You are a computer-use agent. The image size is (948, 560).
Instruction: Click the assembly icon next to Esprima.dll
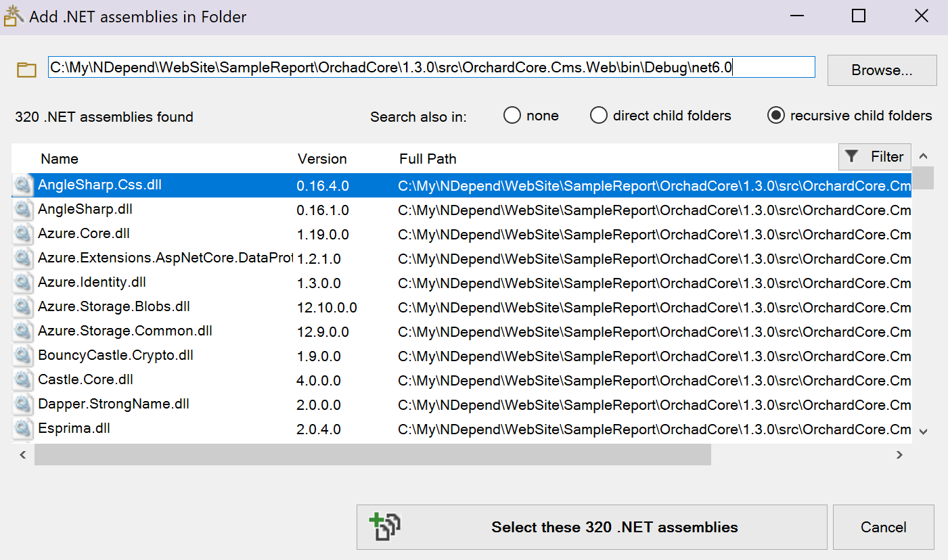click(x=23, y=429)
